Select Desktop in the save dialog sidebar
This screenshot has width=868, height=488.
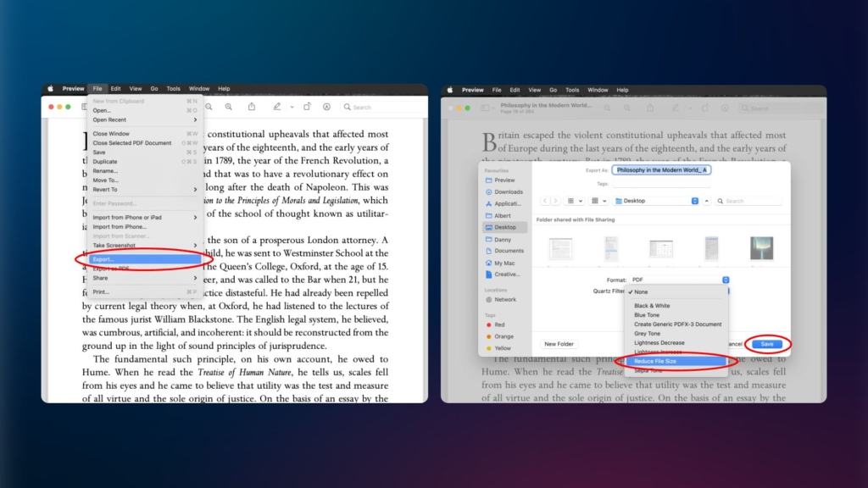click(504, 227)
